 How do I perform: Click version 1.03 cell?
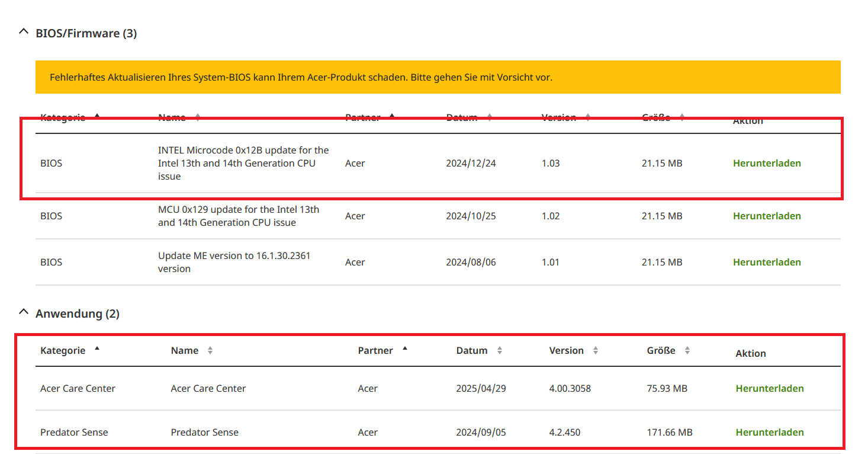pyautogui.click(x=551, y=163)
